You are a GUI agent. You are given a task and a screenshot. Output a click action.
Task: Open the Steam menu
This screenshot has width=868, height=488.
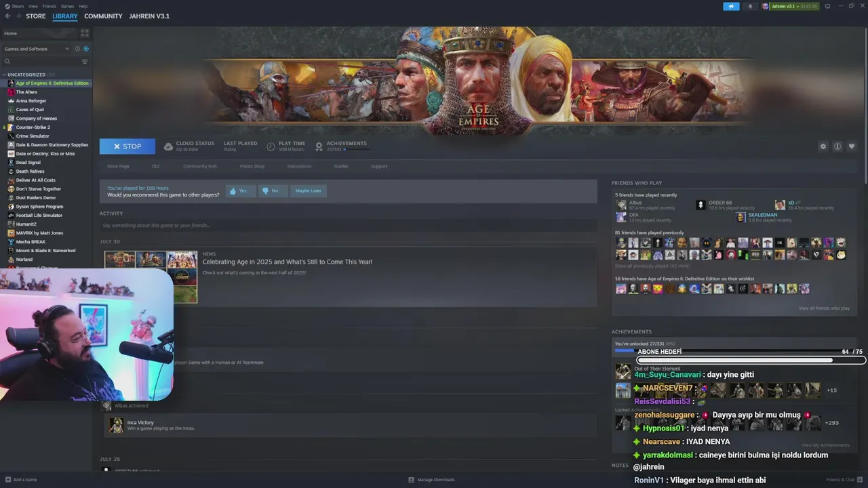coord(17,6)
